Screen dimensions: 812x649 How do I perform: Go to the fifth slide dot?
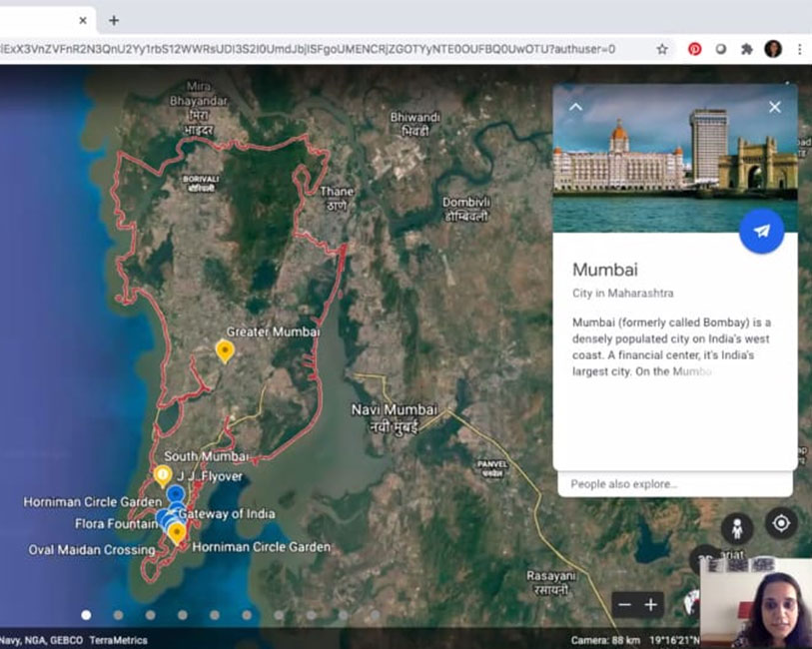[x=215, y=615]
